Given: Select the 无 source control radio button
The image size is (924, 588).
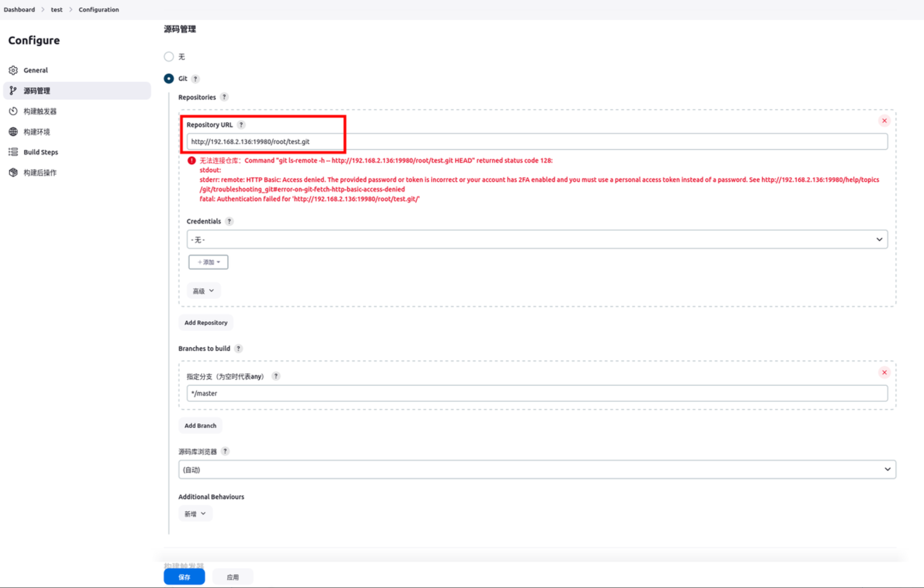Looking at the screenshot, I should coord(169,57).
